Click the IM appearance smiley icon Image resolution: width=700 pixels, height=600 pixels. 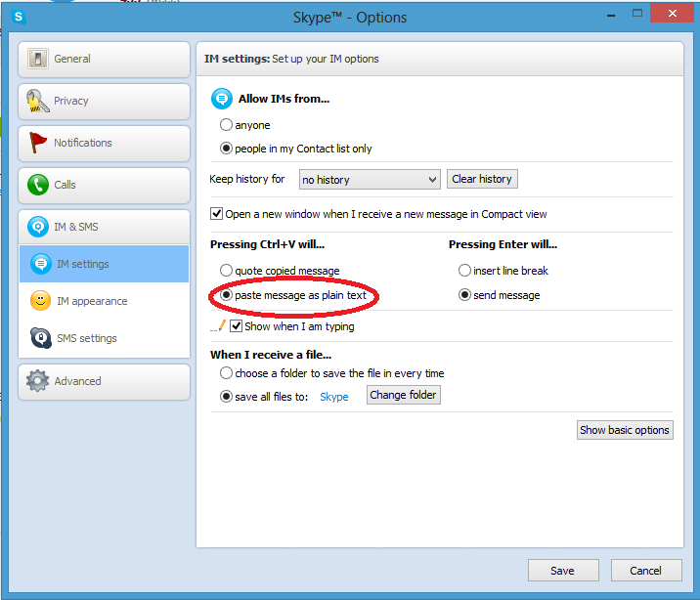pos(41,301)
